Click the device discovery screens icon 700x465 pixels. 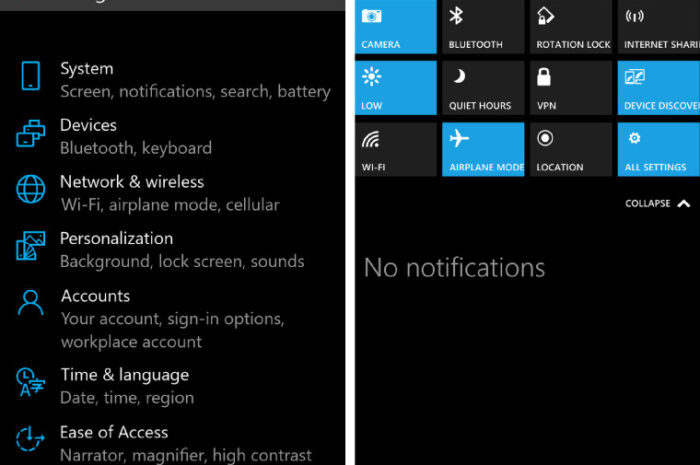[634, 77]
